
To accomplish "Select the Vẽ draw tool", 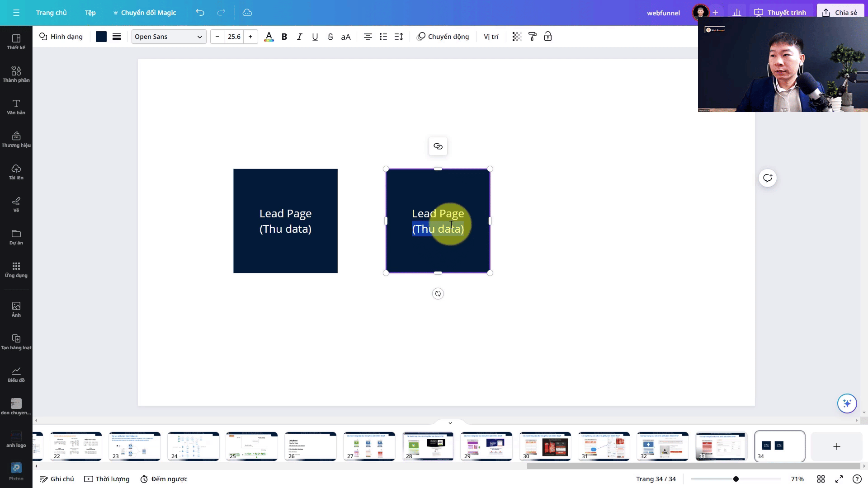I will (16, 204).
